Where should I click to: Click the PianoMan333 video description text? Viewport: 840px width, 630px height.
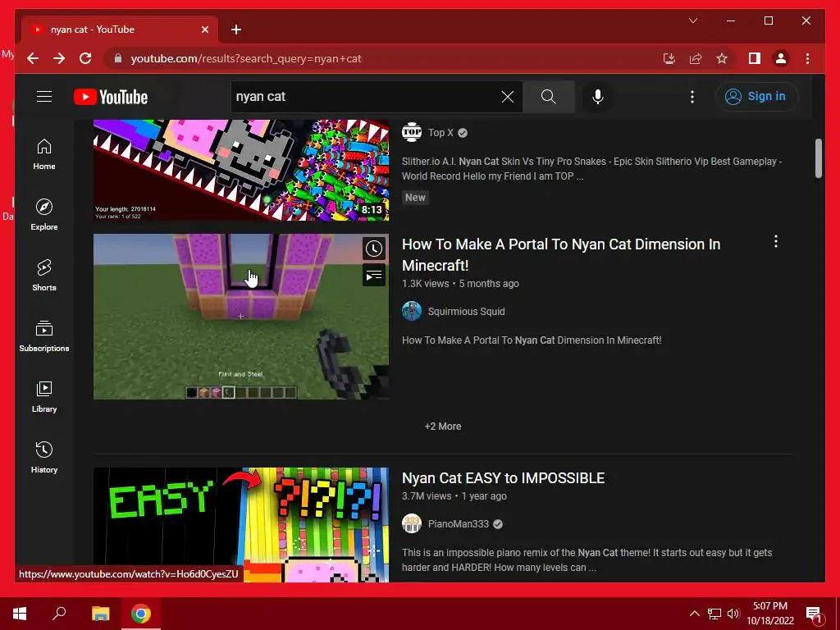coord(587,559)
